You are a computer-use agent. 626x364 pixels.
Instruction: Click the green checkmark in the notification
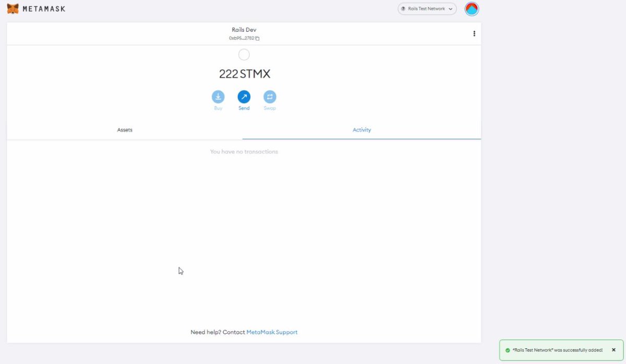click(x=507, y=350)
